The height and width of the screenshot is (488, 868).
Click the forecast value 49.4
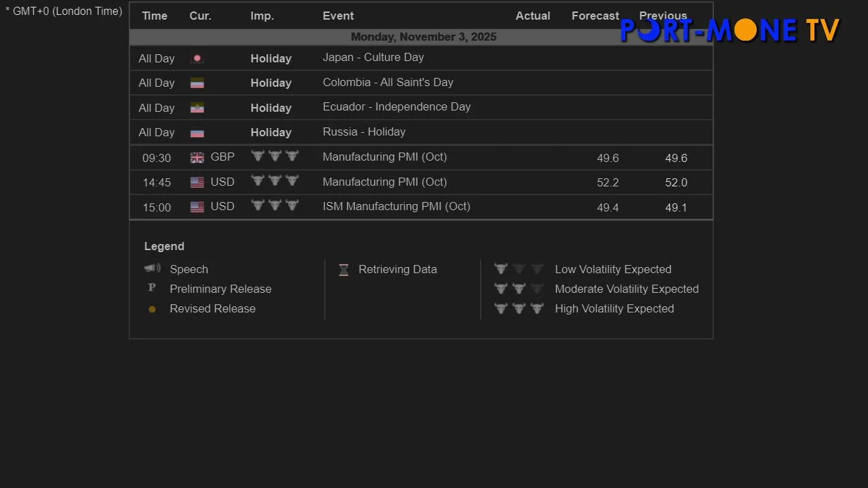coord(608,207)
